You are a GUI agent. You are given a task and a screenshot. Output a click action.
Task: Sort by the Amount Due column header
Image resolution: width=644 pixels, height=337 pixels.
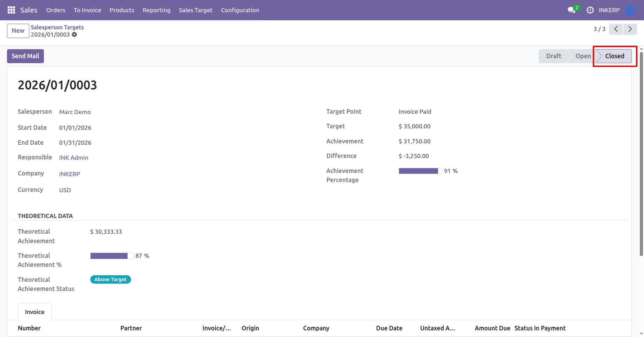[x=492, y=328]
